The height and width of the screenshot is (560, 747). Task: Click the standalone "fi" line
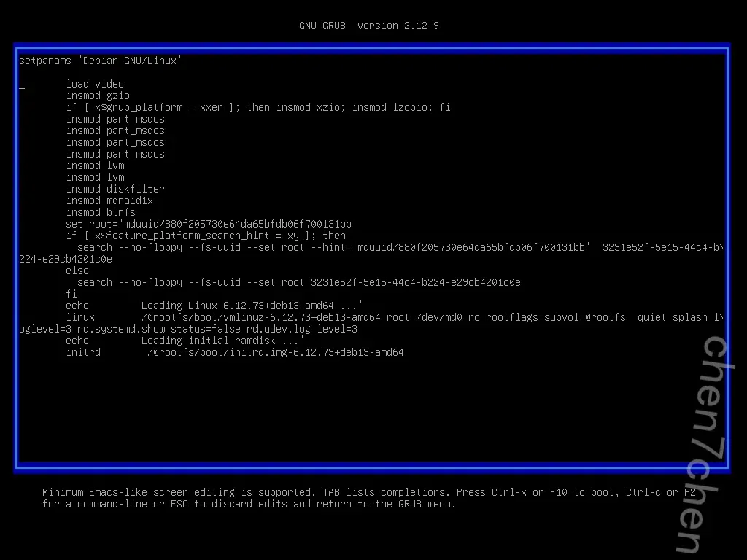[71, 295]
